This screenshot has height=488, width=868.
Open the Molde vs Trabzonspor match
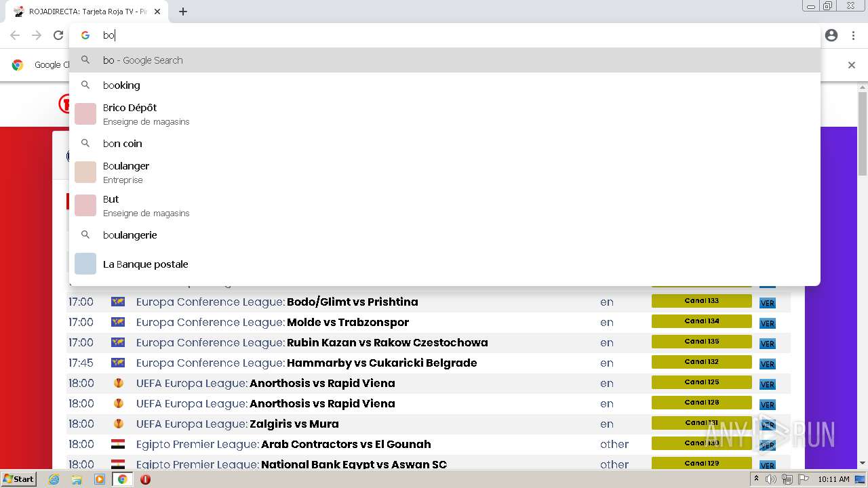click(348, 322)
